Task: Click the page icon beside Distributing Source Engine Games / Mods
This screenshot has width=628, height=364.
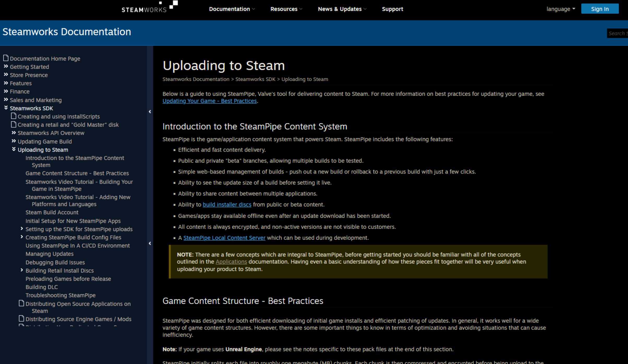Action: click(x=21, y=319)
